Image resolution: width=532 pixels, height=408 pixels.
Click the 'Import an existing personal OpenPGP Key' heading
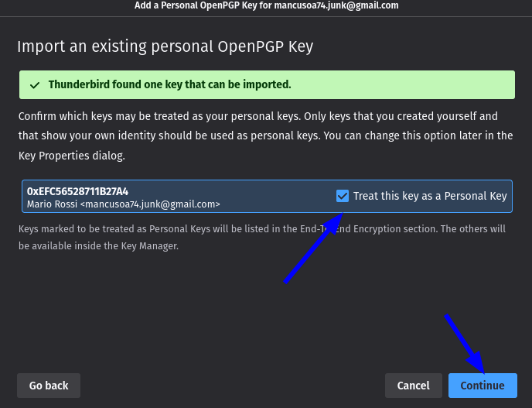165,46
